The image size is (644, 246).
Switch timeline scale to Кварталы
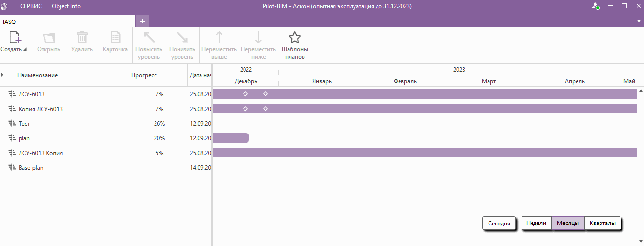[x=602, y=223]
